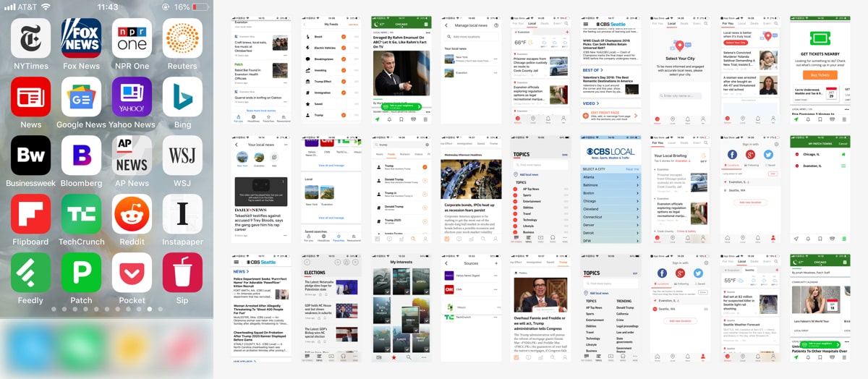868x379 pixels.
Task: Open the NYTimes app
Action: point(30,38)
